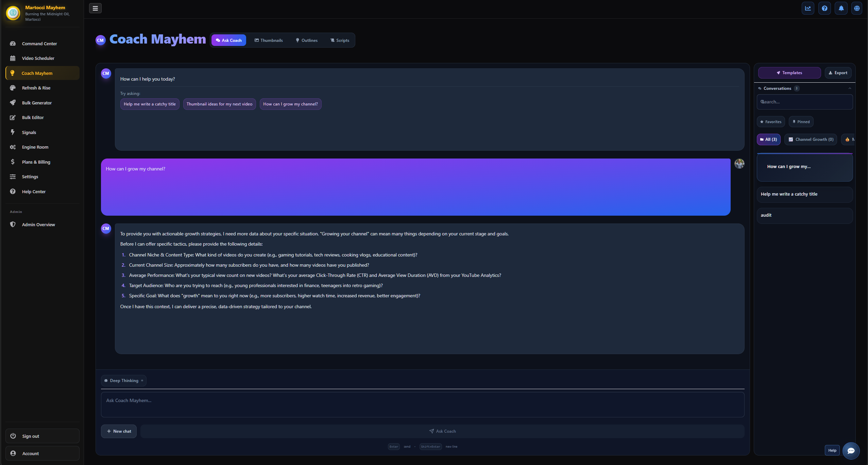Filter conversations by Pinned
The image size is (868, 465).
tap(801, 121)
